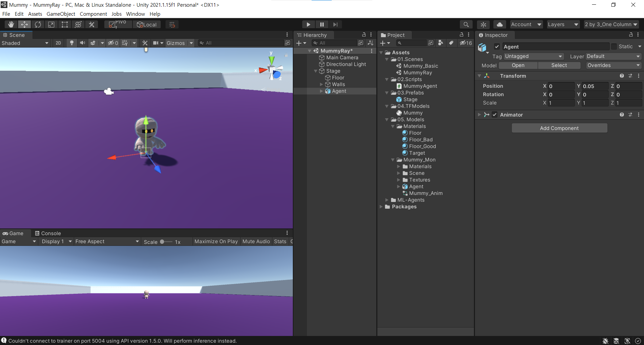Toggle scene grid visibility icon
This screenshot has height=345, width=644.
click(125, 43)
